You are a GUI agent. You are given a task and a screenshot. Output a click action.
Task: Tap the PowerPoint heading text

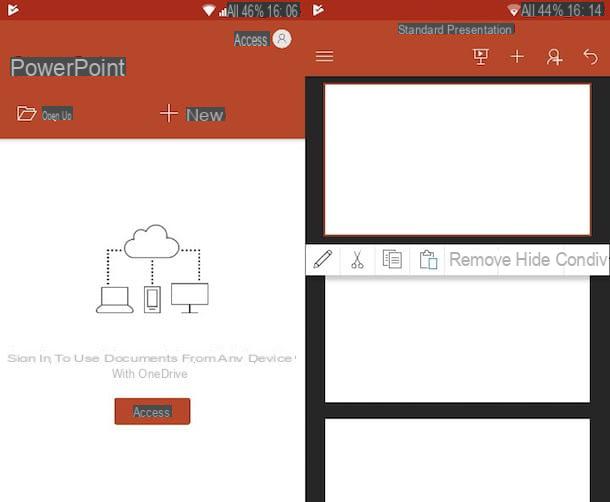click(68, 67)
